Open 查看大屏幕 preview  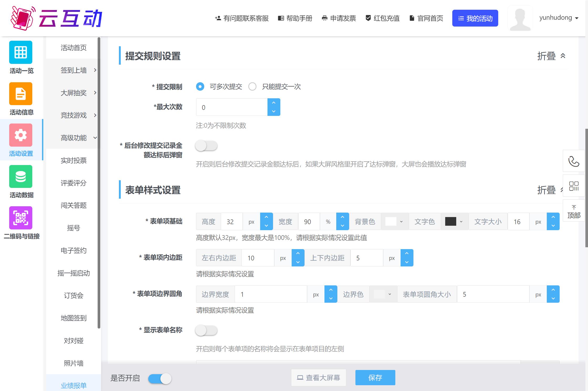(318, 378)
